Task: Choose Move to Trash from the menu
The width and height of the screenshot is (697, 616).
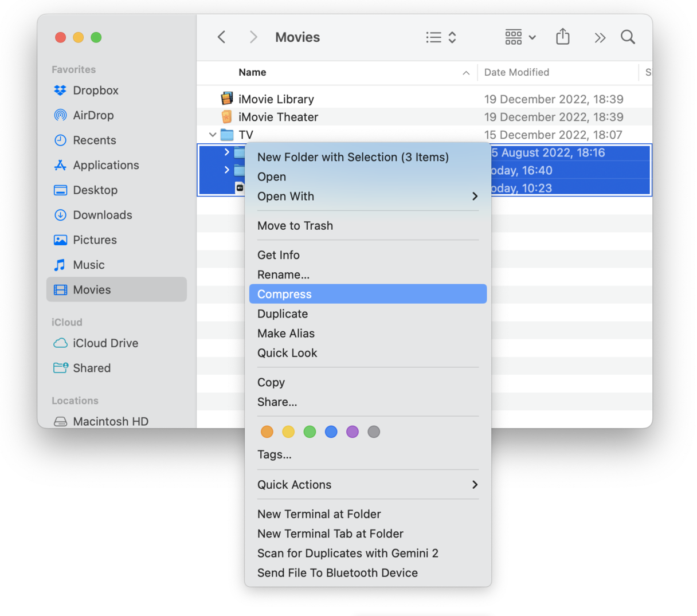Action: [x=295, y=225]
